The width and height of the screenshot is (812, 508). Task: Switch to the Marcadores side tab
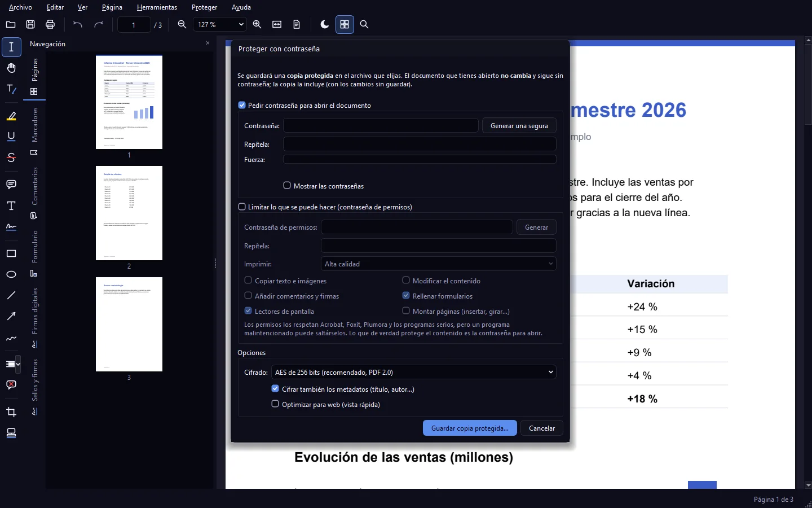click(x=34, y=130)
